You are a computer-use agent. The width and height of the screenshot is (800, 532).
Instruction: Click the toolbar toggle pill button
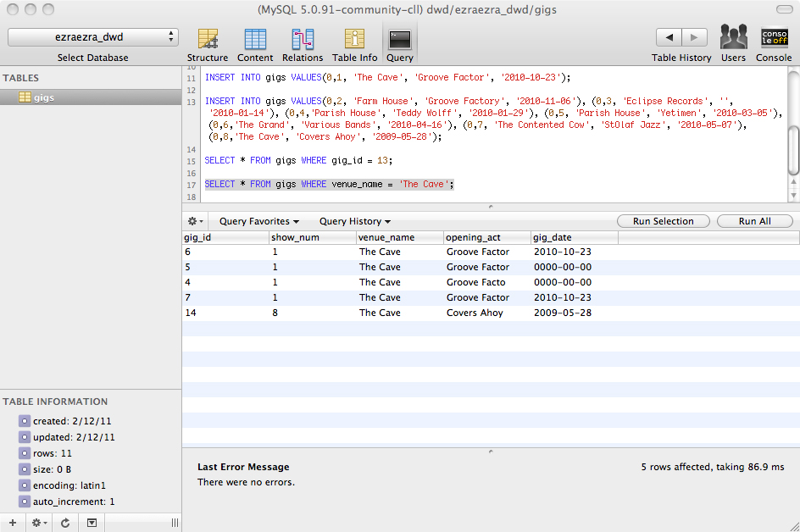point(784,9)
